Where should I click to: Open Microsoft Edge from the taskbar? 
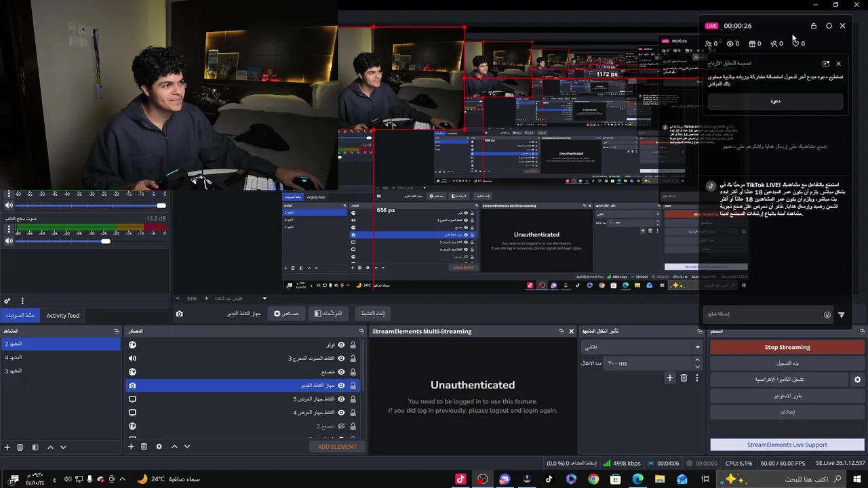tap(637, 479)
